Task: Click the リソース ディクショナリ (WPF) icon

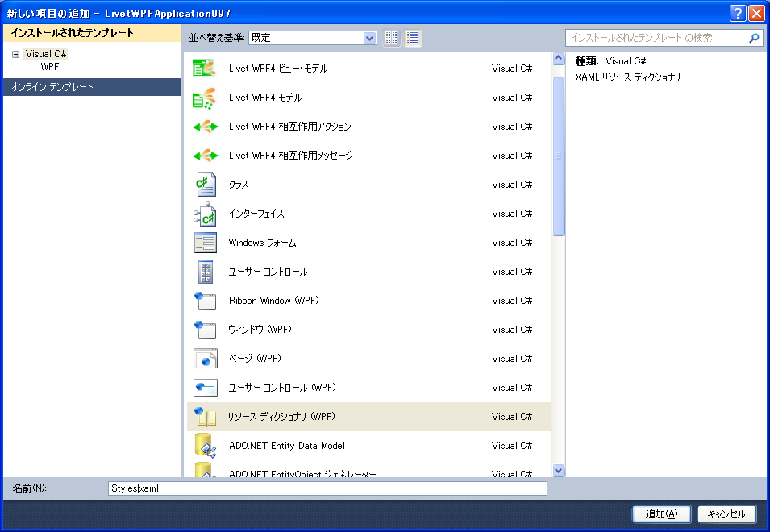Action: point(206,417)
